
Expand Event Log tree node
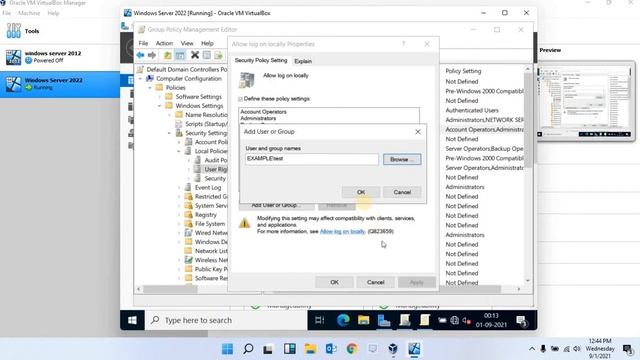point(179,187)
